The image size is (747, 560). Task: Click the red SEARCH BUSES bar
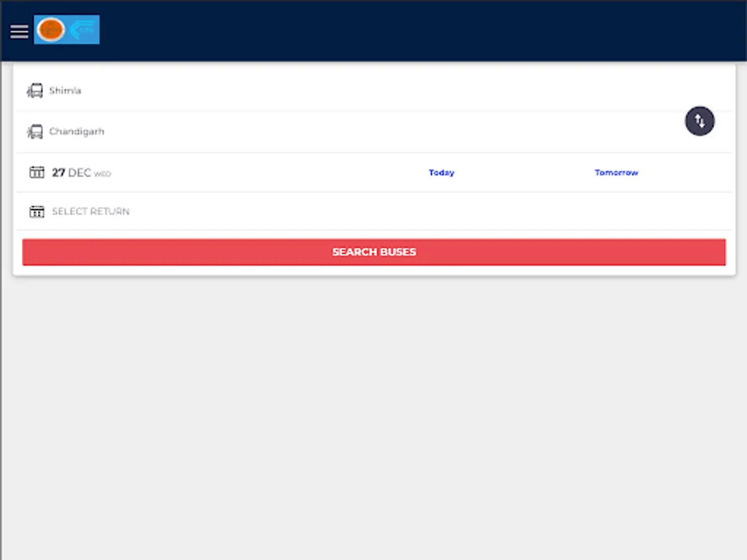pyautogui.click(x=374, y=251)
